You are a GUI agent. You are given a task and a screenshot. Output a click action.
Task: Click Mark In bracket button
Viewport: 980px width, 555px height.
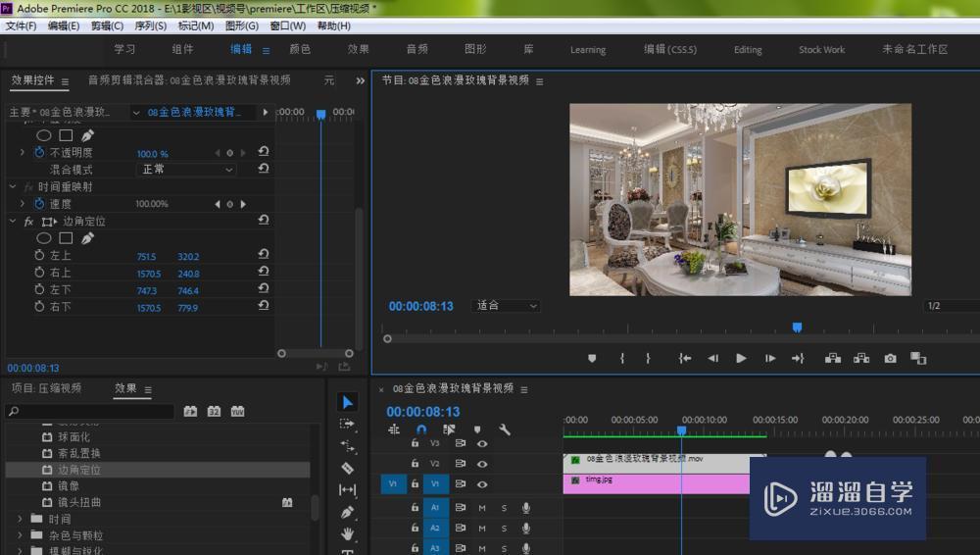click(x=622, y=359)
